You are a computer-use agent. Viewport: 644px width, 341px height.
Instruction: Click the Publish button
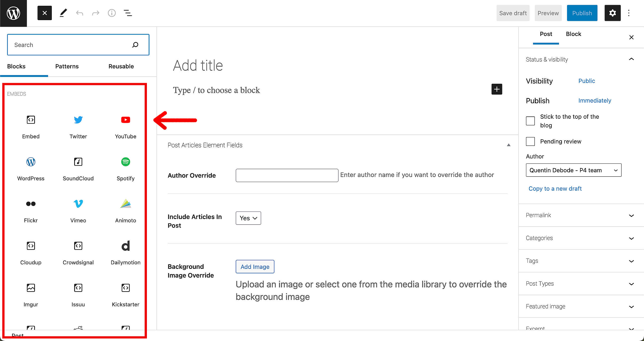[x=582, y=13]
